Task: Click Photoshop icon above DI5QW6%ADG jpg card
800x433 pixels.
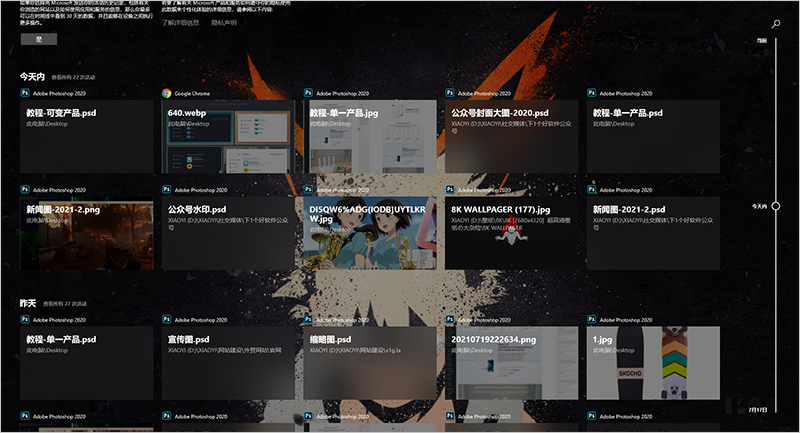Action: click(308, 189)
